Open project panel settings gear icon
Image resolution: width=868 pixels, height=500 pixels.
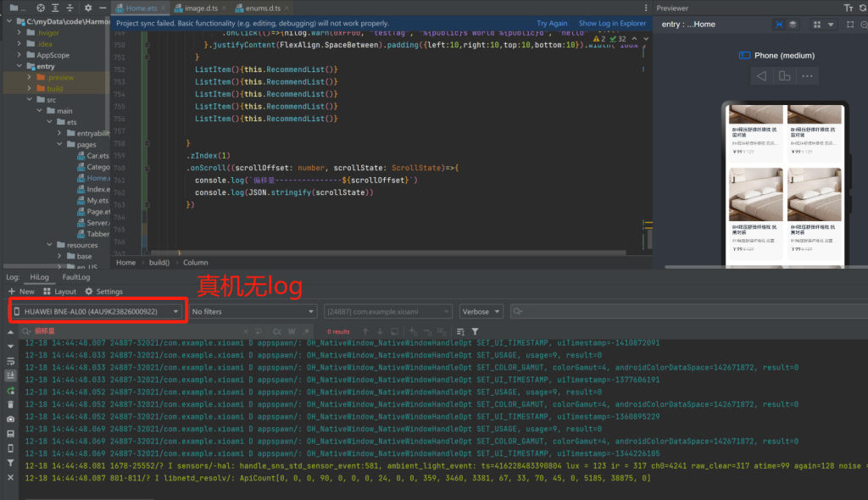[87, 8]
